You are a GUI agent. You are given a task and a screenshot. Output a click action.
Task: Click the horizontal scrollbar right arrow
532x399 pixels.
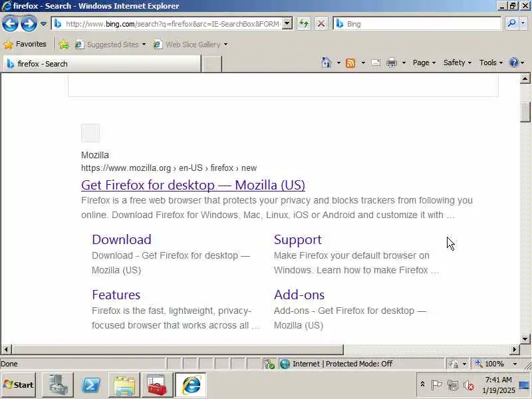click(x=515, y=350)
